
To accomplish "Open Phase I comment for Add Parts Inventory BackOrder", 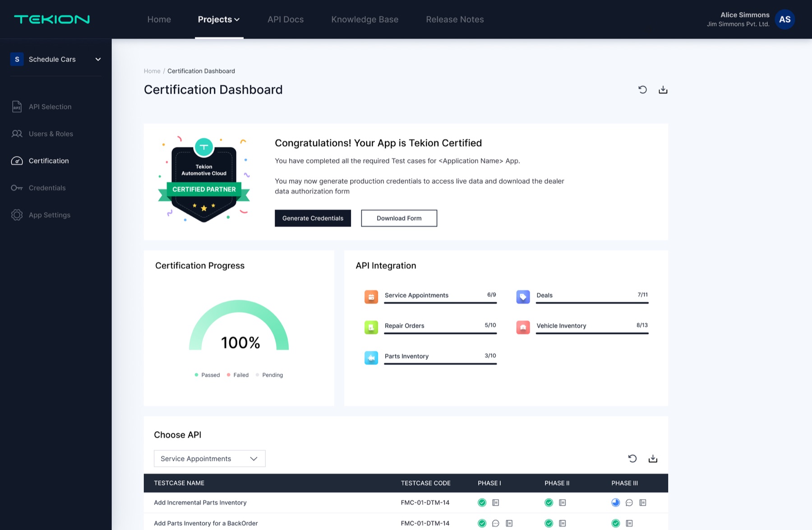I will 495,523.
